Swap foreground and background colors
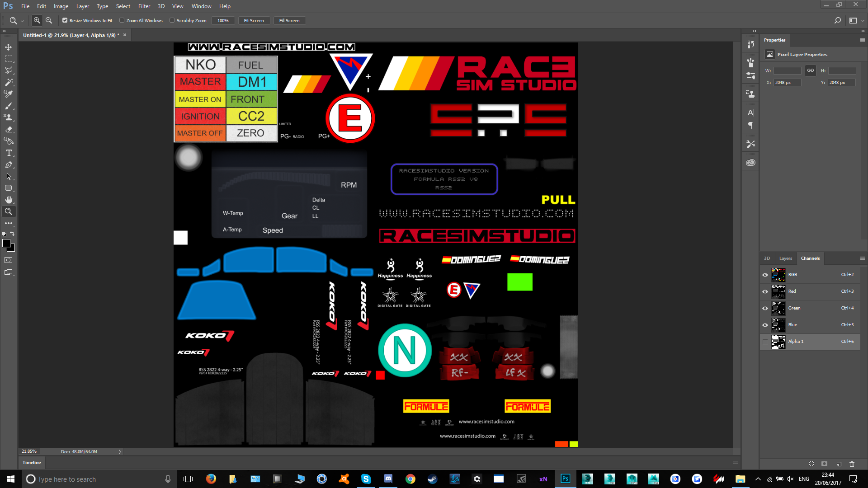 [13, 234]
